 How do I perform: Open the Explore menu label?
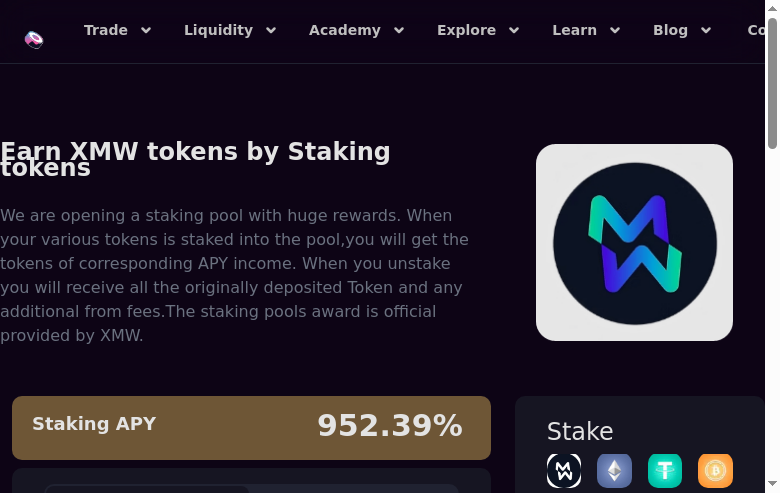tap(466, 30)
